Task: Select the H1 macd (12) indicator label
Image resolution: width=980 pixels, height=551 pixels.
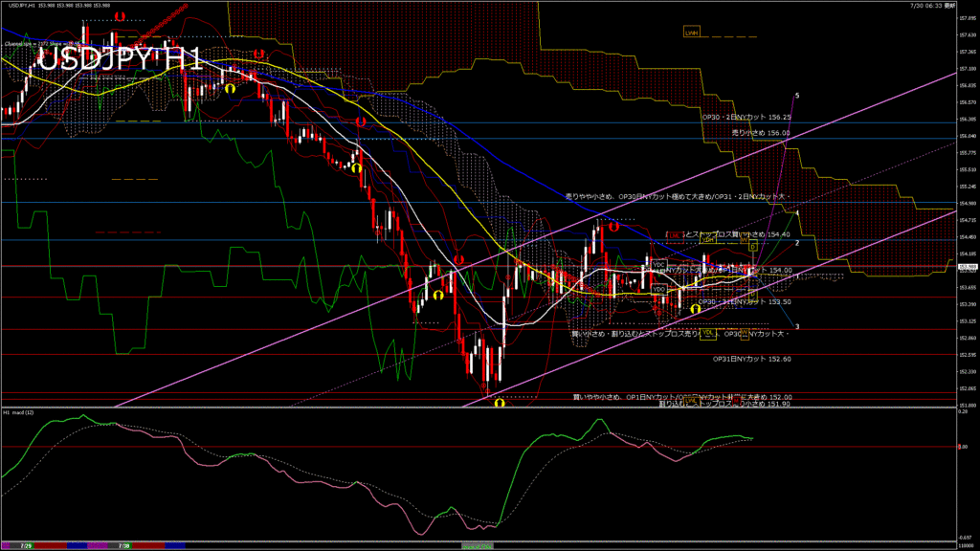Action: pyautogui.click(x=22, y=412)
